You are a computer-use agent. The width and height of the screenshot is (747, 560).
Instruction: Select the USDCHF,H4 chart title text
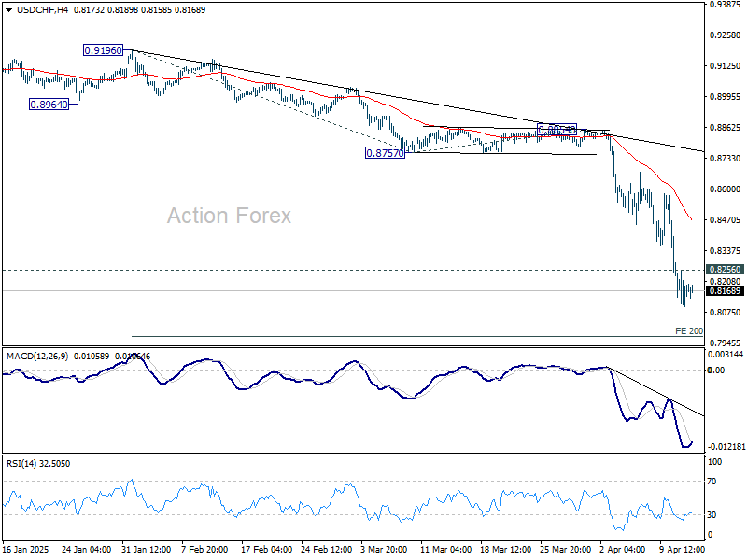click(x=43, y=10)
